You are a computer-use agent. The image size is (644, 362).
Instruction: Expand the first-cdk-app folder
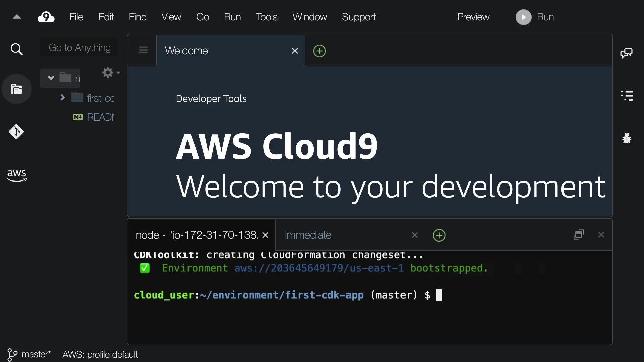62,97
